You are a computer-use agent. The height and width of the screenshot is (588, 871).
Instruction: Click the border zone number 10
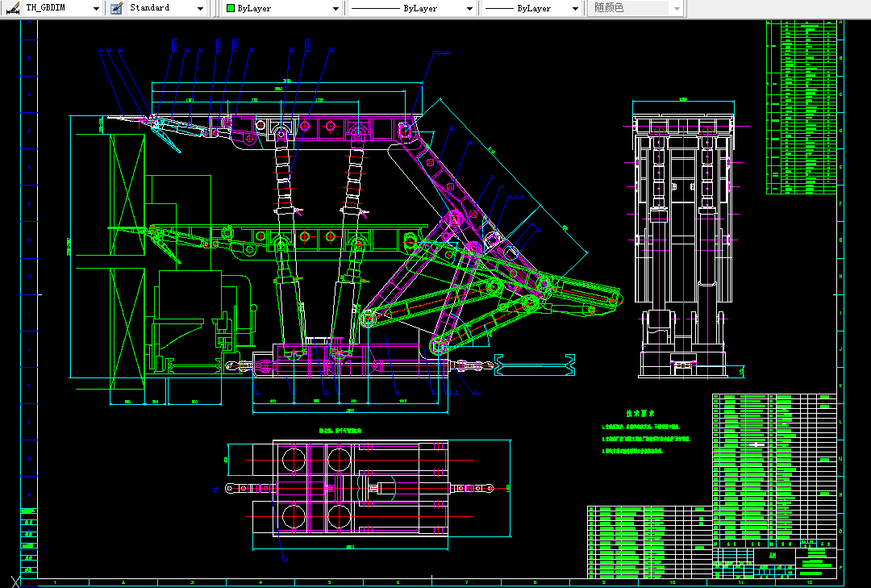tap(672, 582)
